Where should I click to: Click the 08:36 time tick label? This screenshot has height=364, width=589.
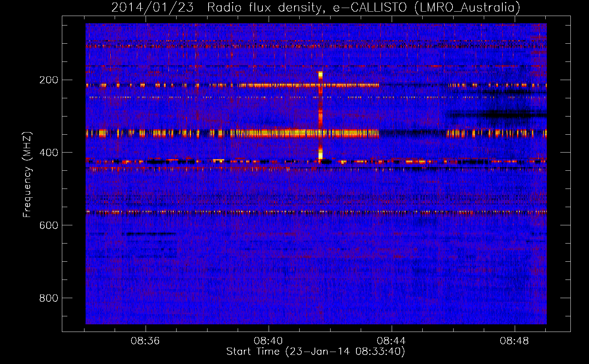click(146, 341)
